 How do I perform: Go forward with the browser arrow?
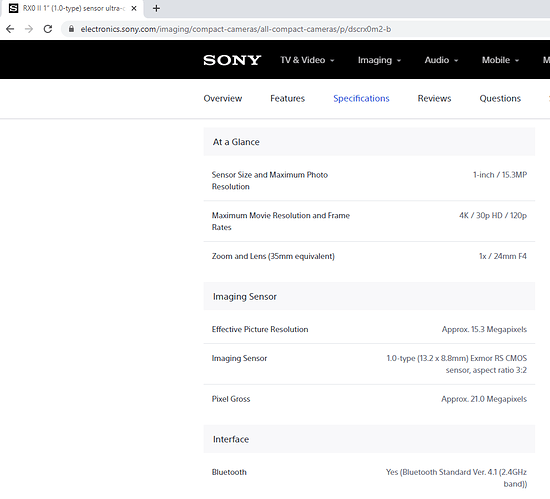point(29,29)
